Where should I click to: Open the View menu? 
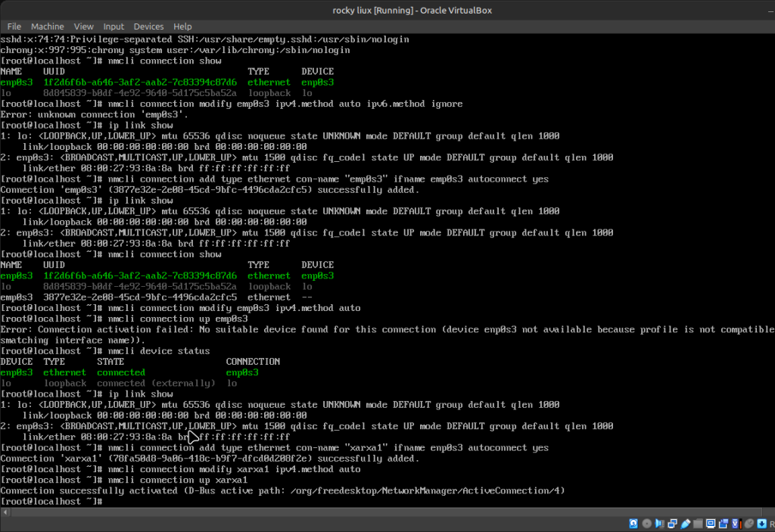coord(84,26)
